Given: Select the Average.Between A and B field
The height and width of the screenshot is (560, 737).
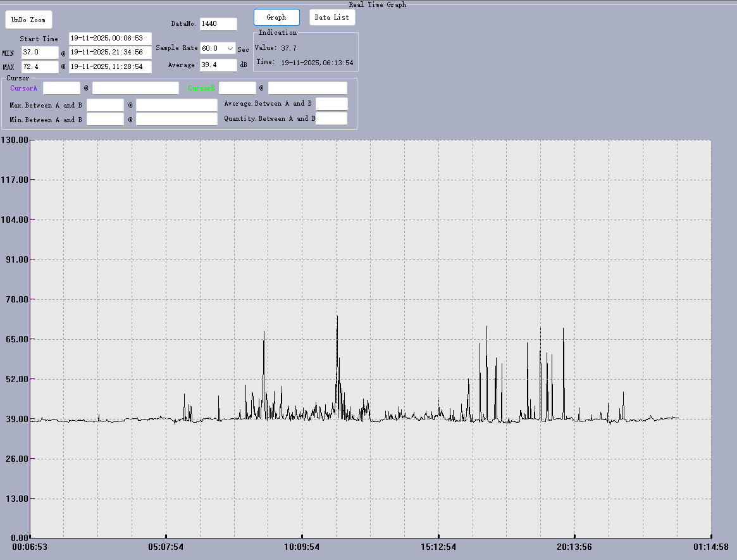Looking at the screenshot, I should [x=331, y=104].
